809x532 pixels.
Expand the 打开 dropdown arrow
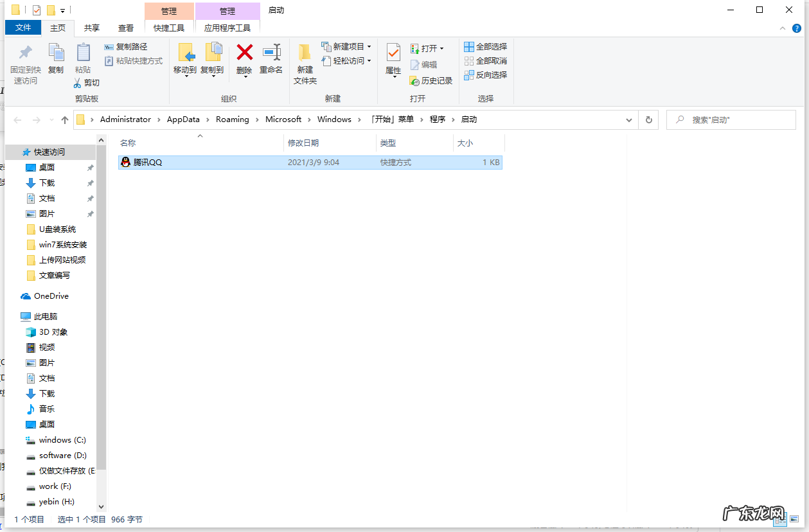[441, 48]
